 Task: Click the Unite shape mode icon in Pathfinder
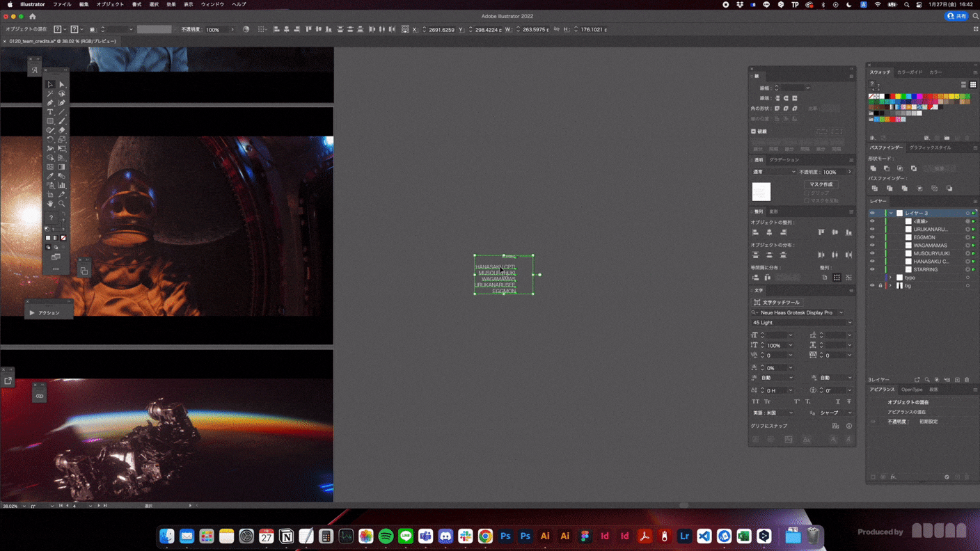click(874, 168)
